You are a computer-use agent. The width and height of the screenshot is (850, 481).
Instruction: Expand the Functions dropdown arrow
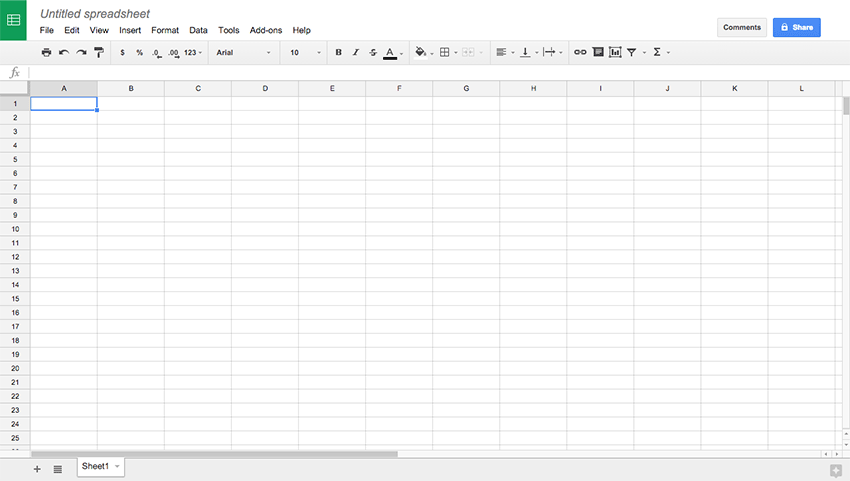[668, 53]
